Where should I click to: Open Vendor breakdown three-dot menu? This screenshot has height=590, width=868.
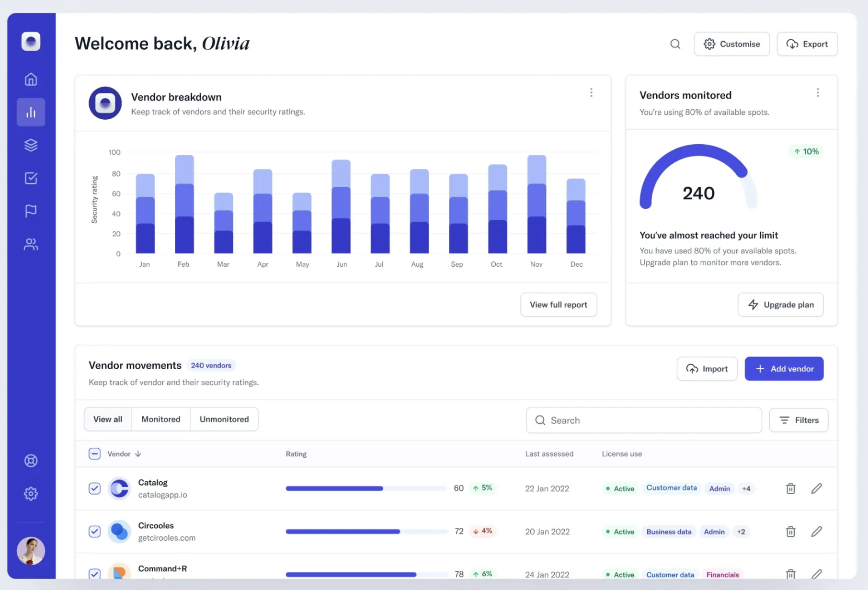pos(591,92)
